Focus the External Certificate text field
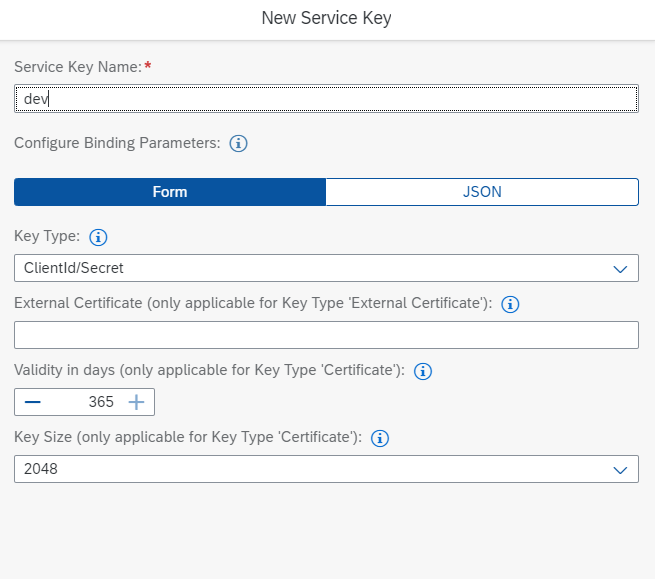Screen dimensions: 655x579 click(326, 335)
